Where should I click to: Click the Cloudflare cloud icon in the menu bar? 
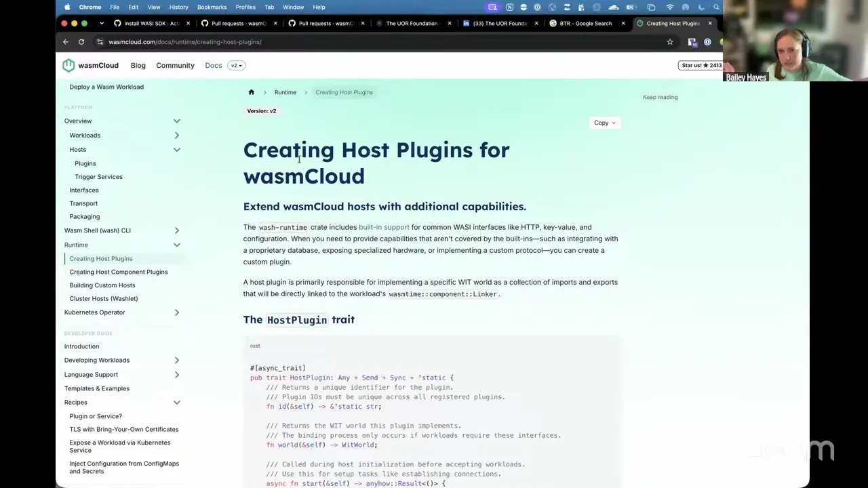614,7
